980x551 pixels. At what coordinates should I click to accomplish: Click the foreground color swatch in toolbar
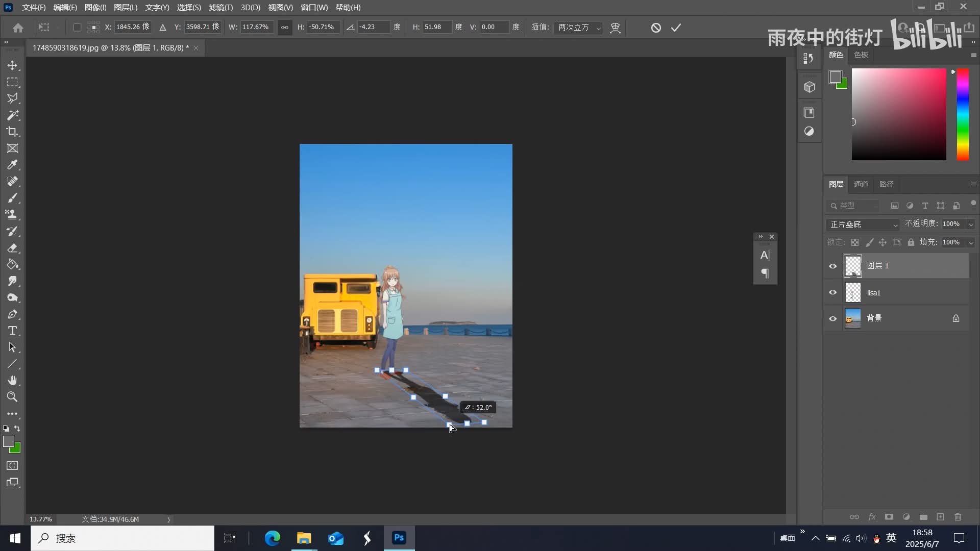(x=9, y=442)
